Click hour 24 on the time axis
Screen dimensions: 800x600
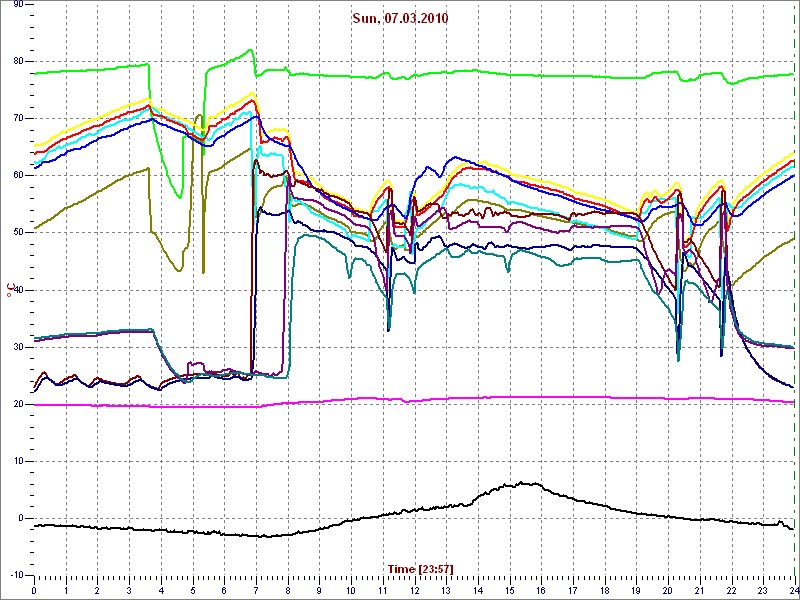tap(794, 589)
